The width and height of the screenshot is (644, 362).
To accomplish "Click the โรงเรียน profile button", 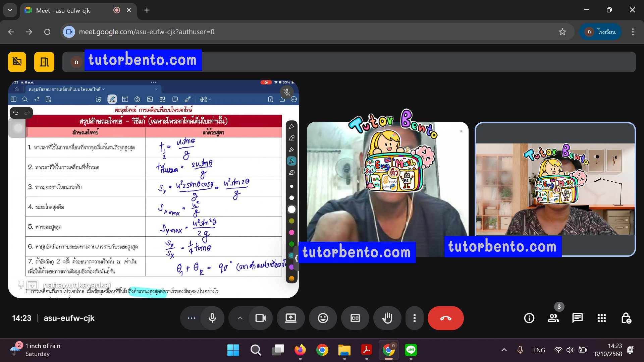I will pyautogui.click(x=600, y=32).
